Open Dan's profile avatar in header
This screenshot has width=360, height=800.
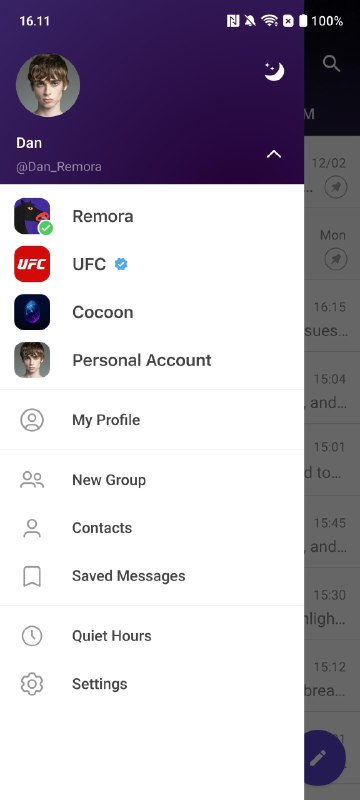[48, 85]
